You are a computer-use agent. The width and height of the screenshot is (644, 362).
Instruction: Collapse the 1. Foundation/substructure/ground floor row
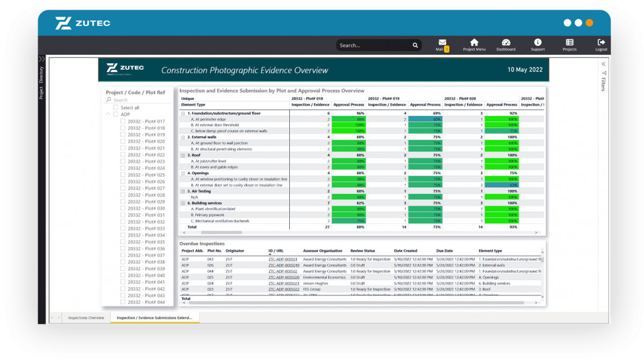tap(183, 114)
